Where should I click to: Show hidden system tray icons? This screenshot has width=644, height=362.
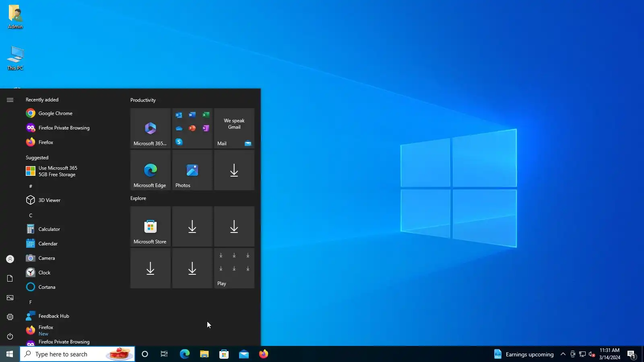pyautogui.click(x=563, y=354)
